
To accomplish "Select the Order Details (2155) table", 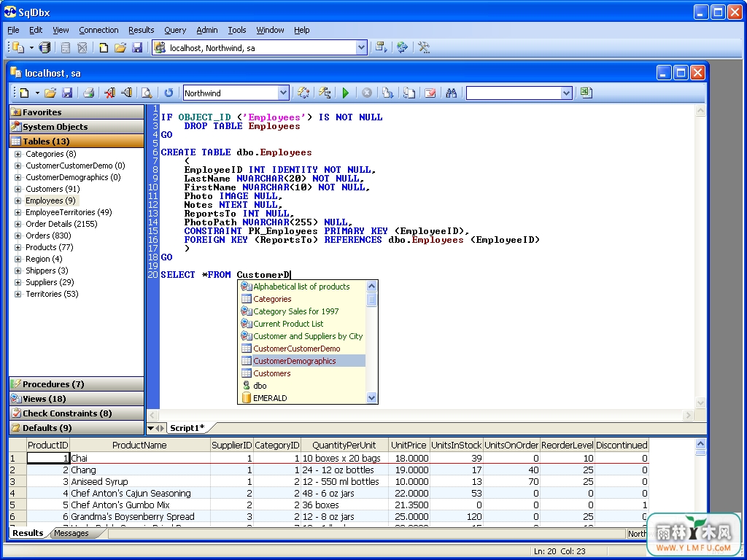I will (61, 224).
